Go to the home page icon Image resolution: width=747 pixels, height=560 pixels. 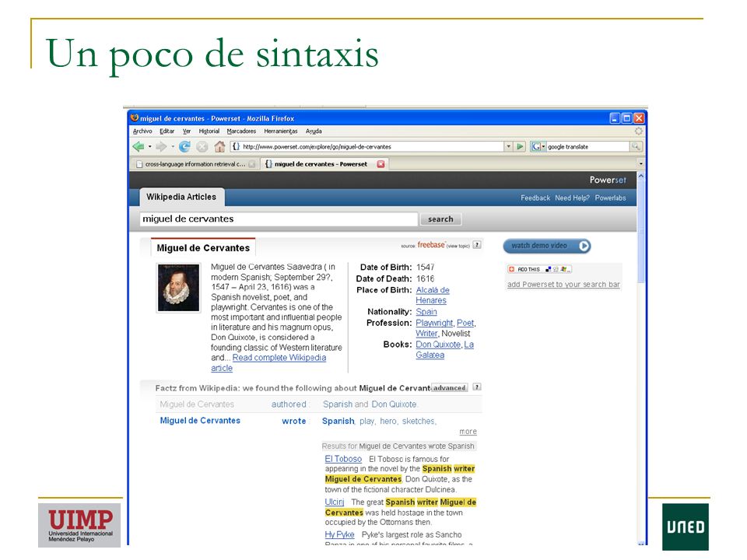click(x=219, y=147)
